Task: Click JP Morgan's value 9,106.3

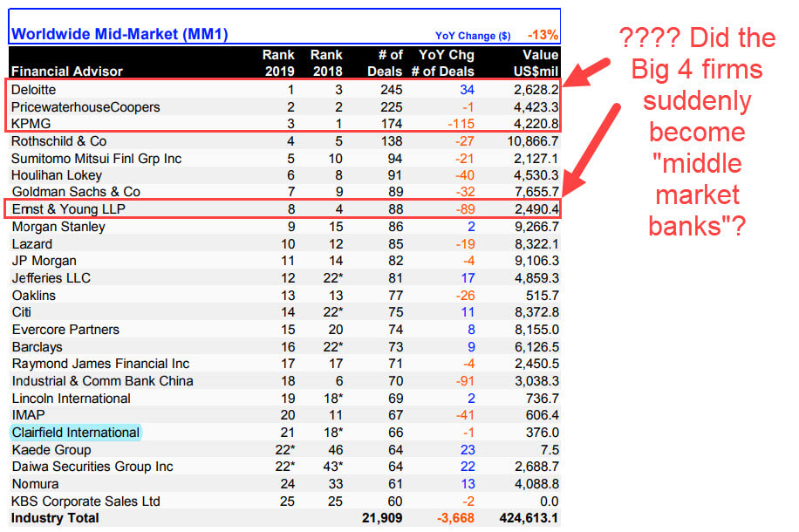Action: tap(536, 261)
